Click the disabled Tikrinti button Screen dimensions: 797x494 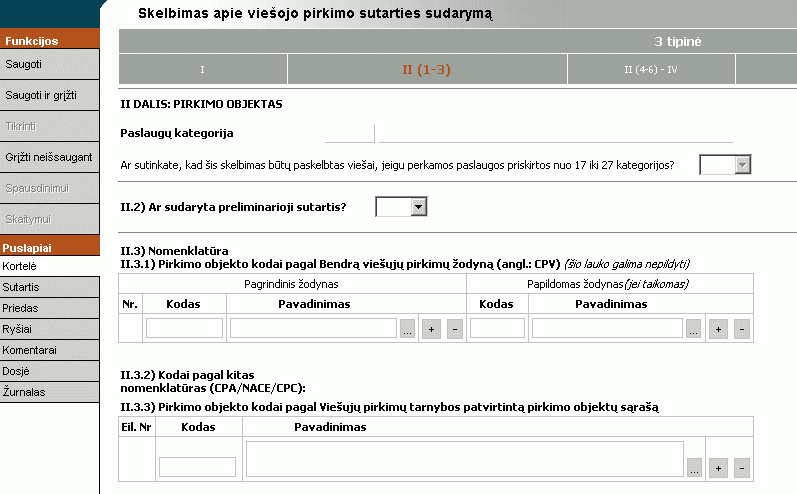(49, 126)
